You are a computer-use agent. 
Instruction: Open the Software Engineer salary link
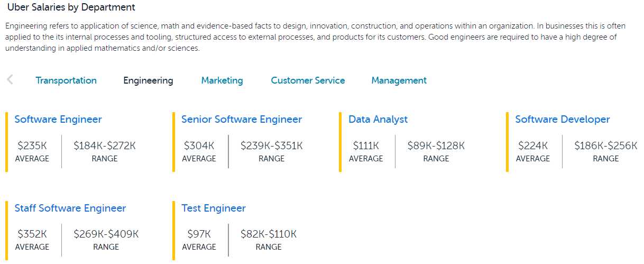tap(58, 120)
